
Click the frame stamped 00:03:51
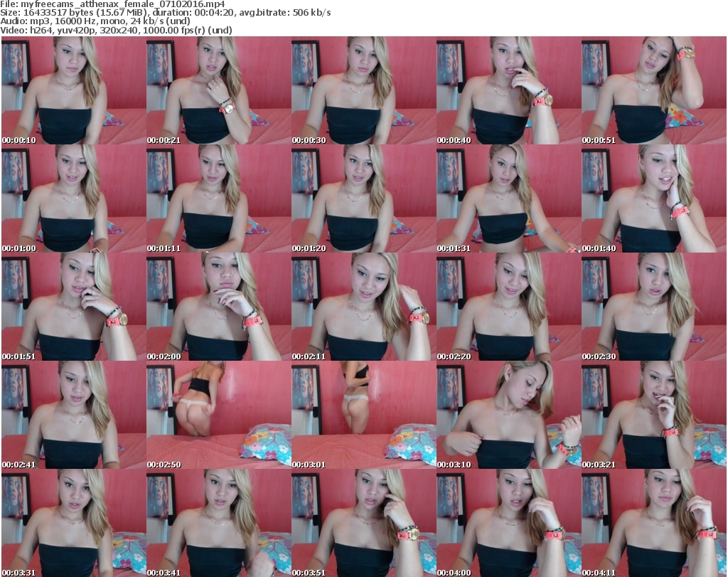coord(363,523)
